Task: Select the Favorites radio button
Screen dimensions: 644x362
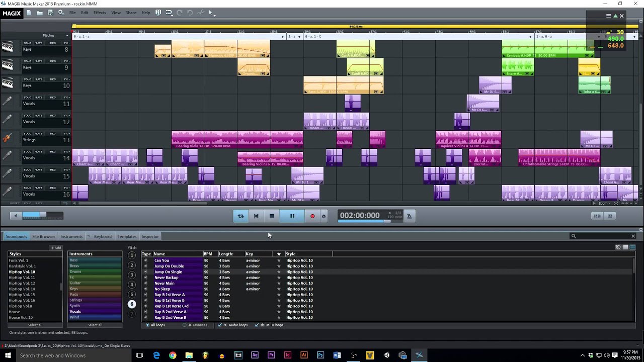Action: [185, 325]
